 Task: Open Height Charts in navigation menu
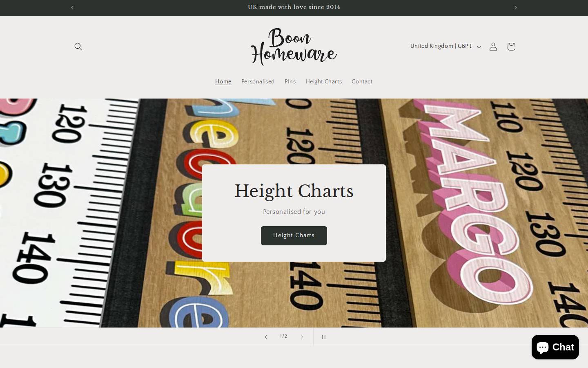pos(324,82)
